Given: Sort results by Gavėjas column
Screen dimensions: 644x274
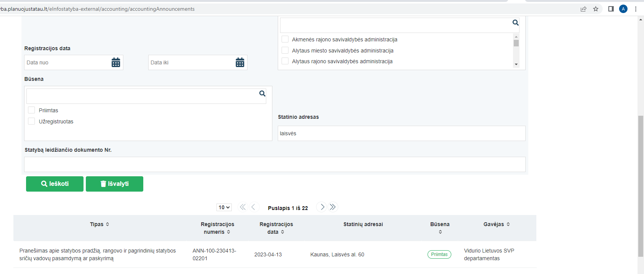Looking at the screenshot, I should click(x=497, y=224).
